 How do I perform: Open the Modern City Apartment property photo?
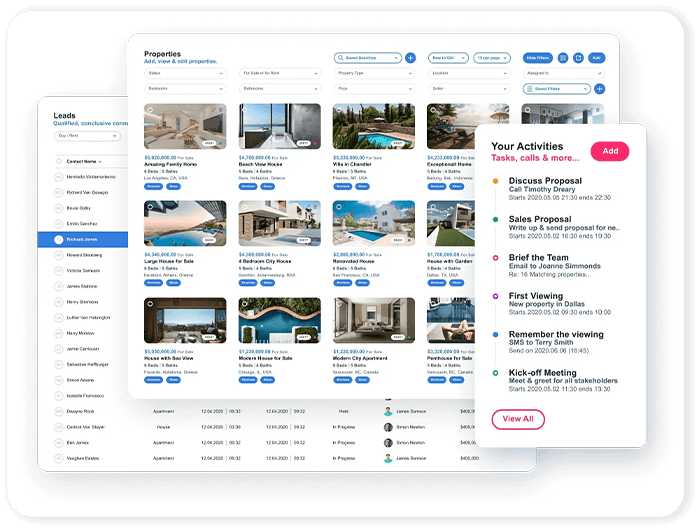coord(374,321)
